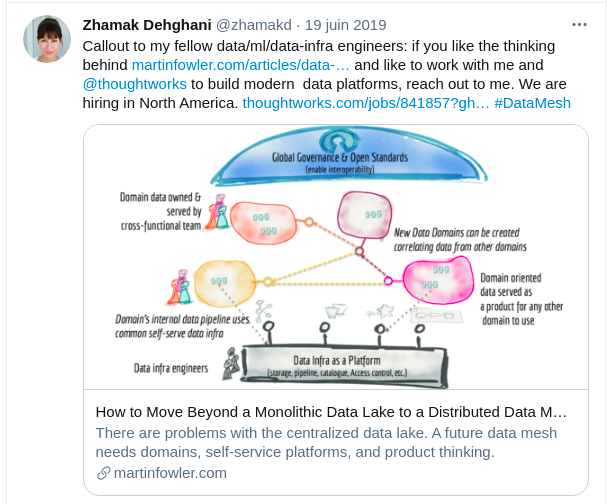Image resolution: width=607 pixels, height=504 pixels.
Task: Click the @thoughtworks mention
Action: 130,84
